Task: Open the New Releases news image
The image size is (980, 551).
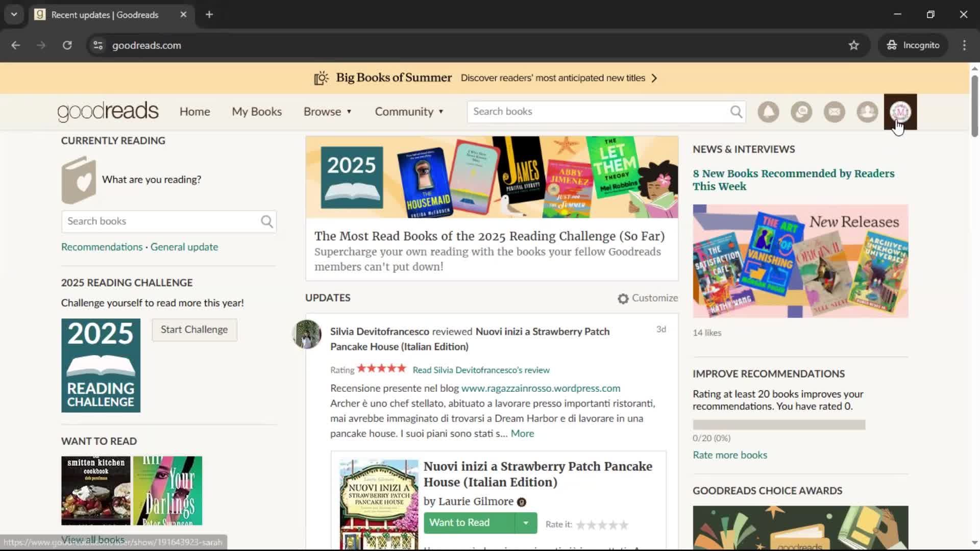Action: 800,261
